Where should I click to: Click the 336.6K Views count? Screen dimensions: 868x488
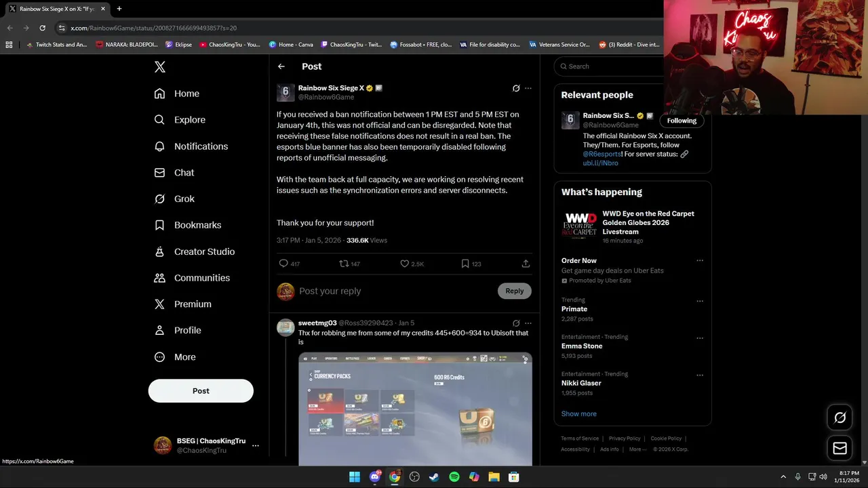[367, 241]
